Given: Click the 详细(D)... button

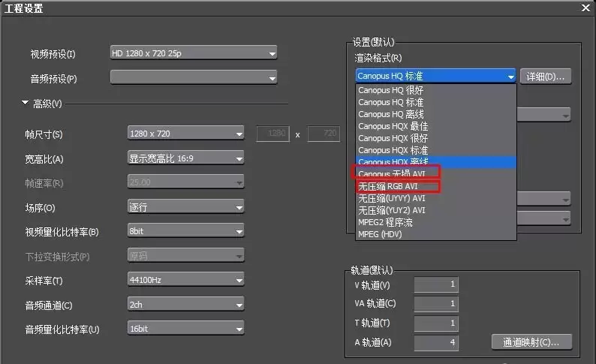Looking at the screenshot, I should click(x=546, y=77).
